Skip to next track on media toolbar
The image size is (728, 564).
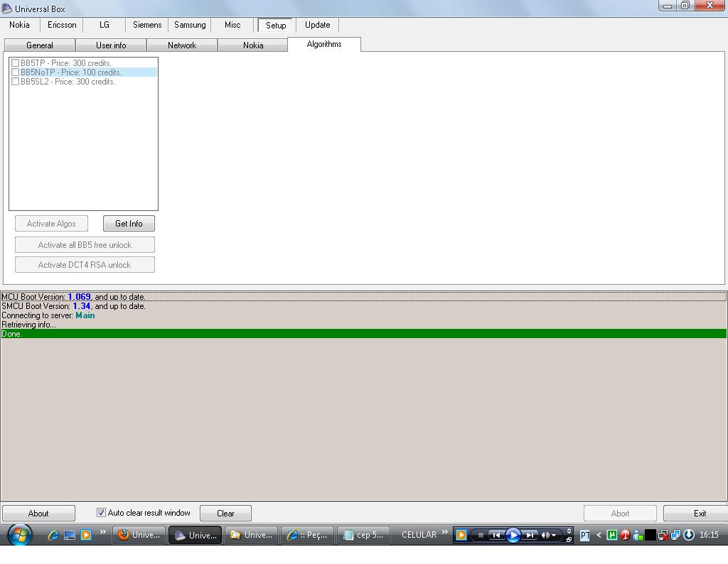point(530,535)
